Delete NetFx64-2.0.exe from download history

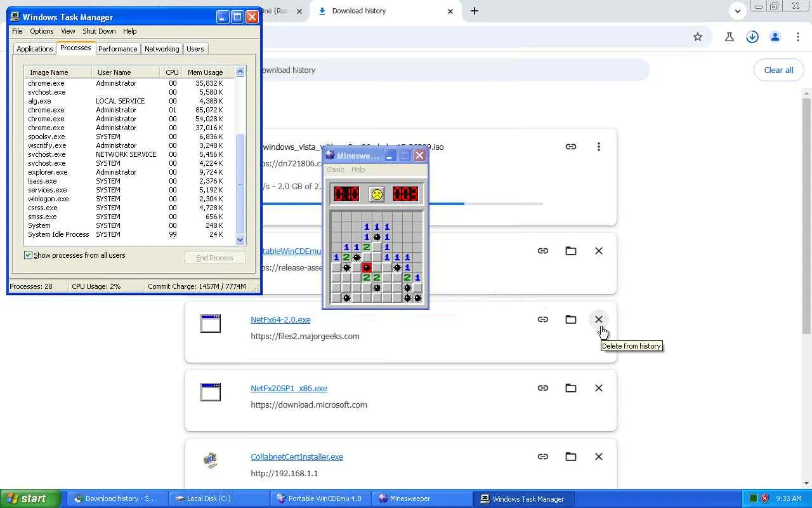[599, 319]
